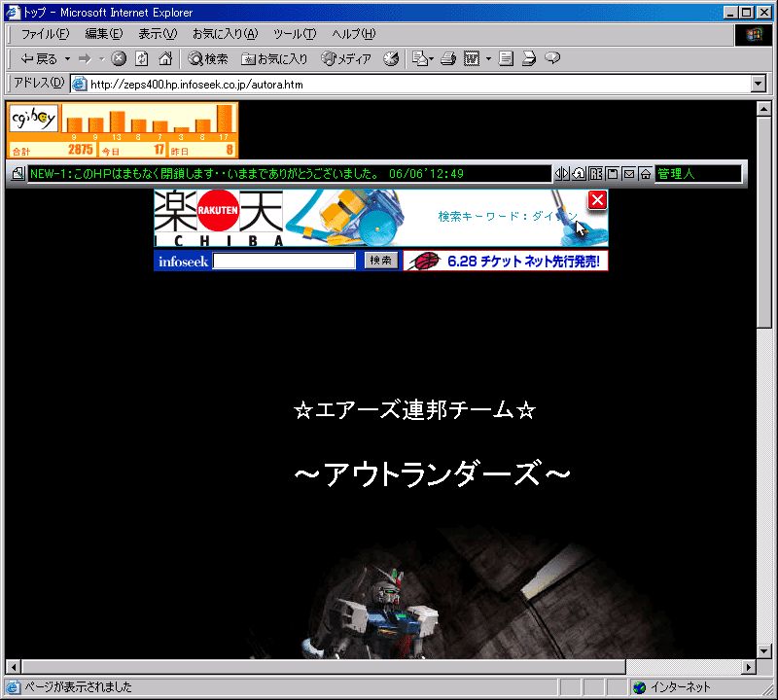Expand the address bar dropdown
The height and width of the screenshot is (700, 778).
[759, 85]
